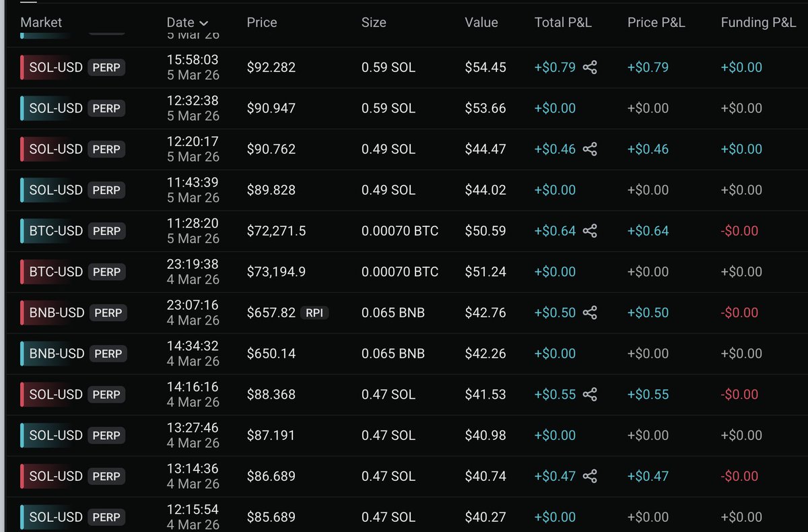Click the Size column header

[x=374, y=22]
